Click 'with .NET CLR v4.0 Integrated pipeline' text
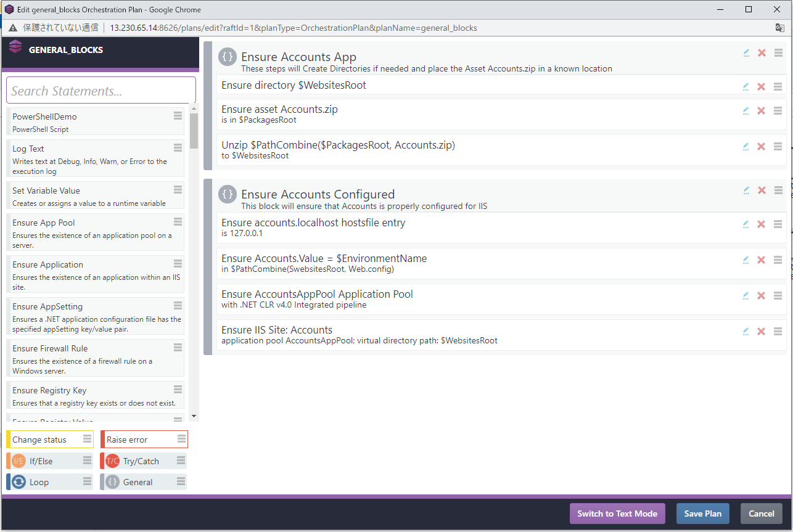793x532 pixels. pos(294,305)
